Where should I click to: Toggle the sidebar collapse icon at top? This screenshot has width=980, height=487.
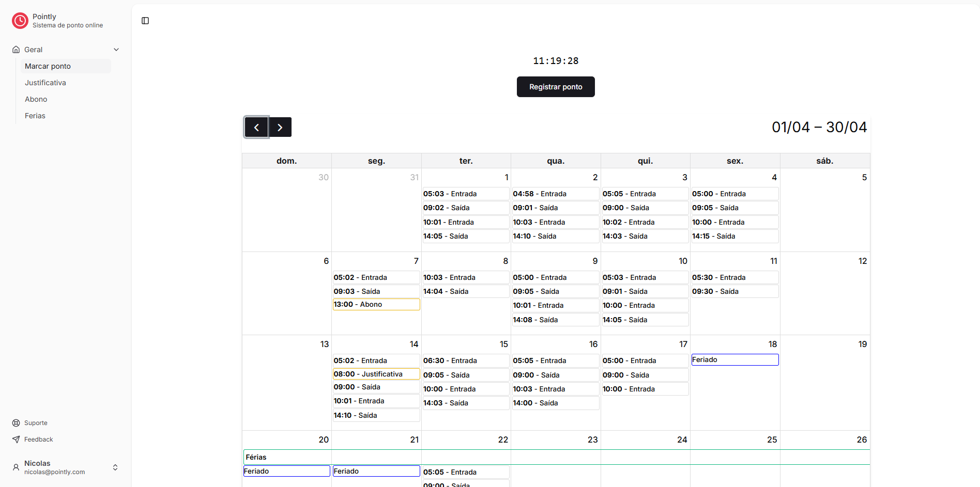coord(145,21)
